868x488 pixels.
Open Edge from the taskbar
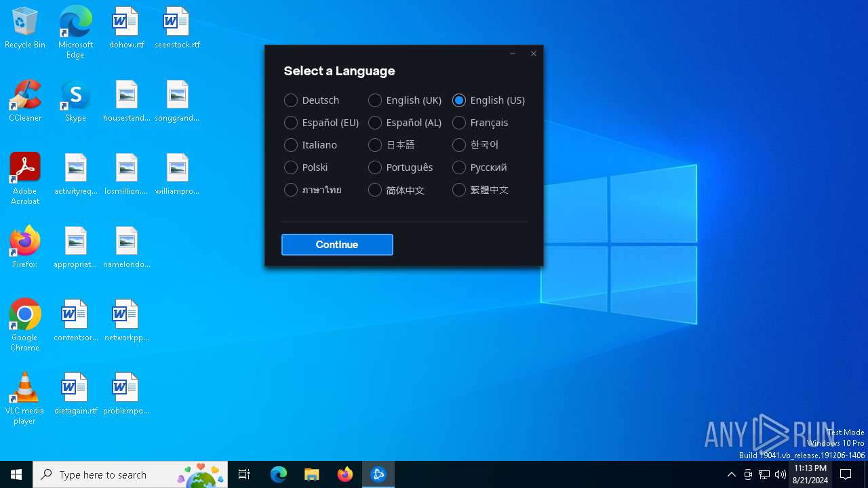coord(279,474)
